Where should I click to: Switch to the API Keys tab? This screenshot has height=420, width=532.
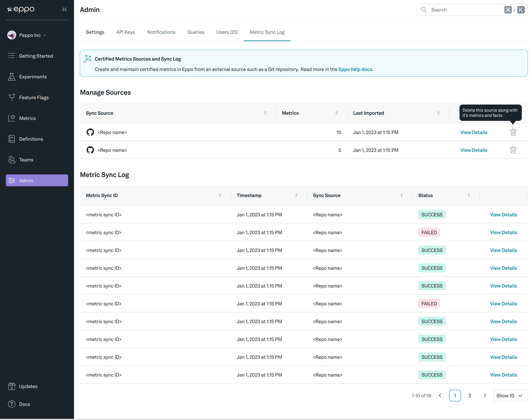click(126, 32)
